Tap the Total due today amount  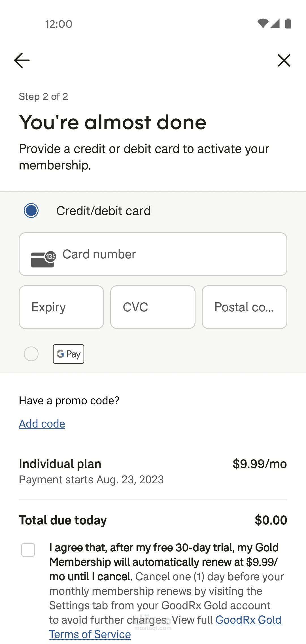point(271,520)
